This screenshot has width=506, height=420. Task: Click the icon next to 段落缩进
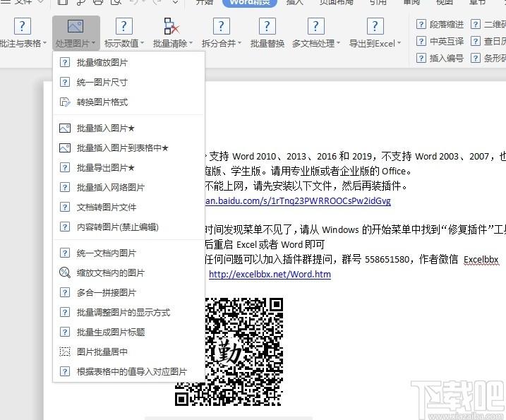pyautogui.click(x=421, y=24)
